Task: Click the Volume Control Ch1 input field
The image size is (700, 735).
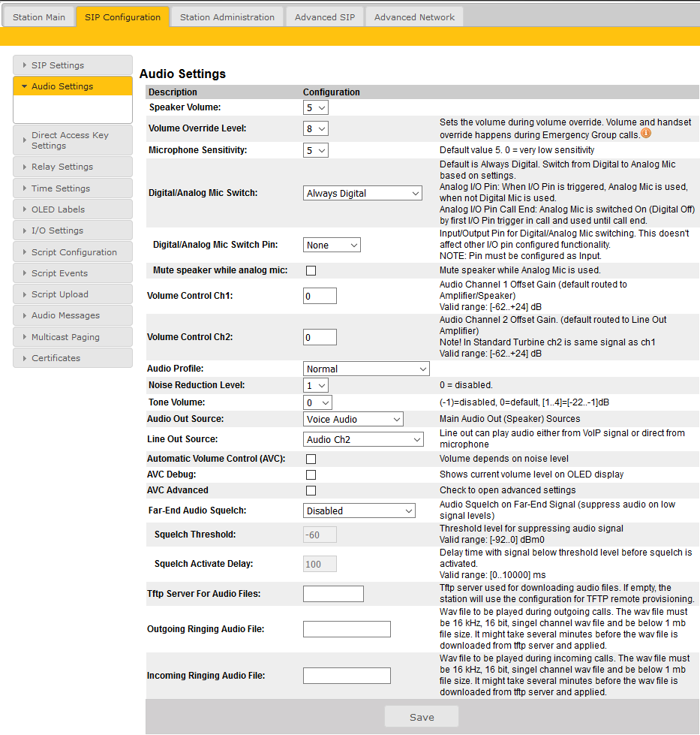Action: click(320, 296)
